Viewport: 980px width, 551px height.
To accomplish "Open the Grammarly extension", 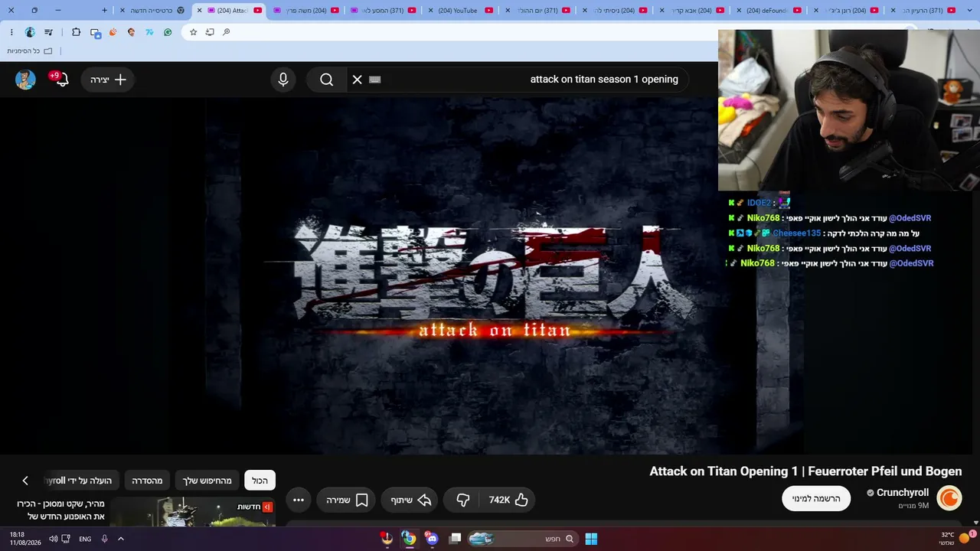I will [168, 32].
